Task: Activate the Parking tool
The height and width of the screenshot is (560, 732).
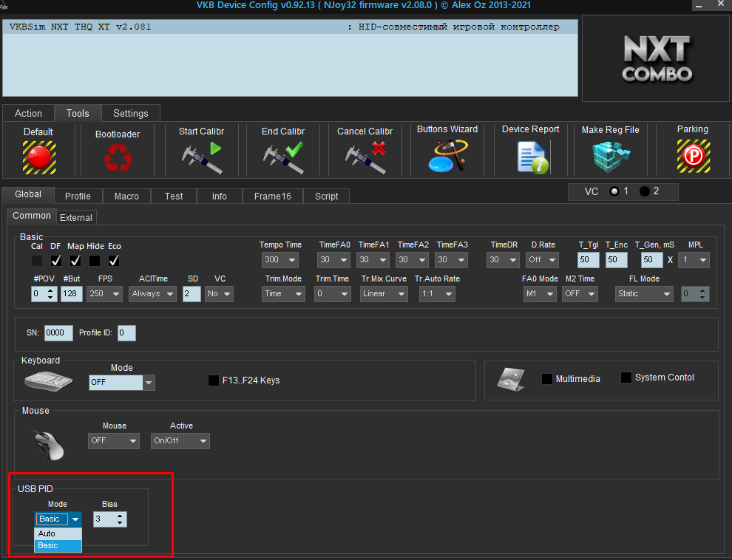Action: pyautogui.click(x=692, y=156)
